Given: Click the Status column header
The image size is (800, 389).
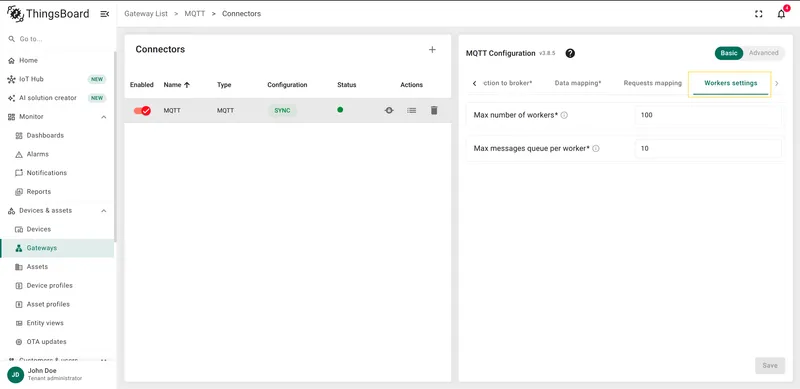Looking at the screenshot, I should pyautogui.click(x=346, y=85).
